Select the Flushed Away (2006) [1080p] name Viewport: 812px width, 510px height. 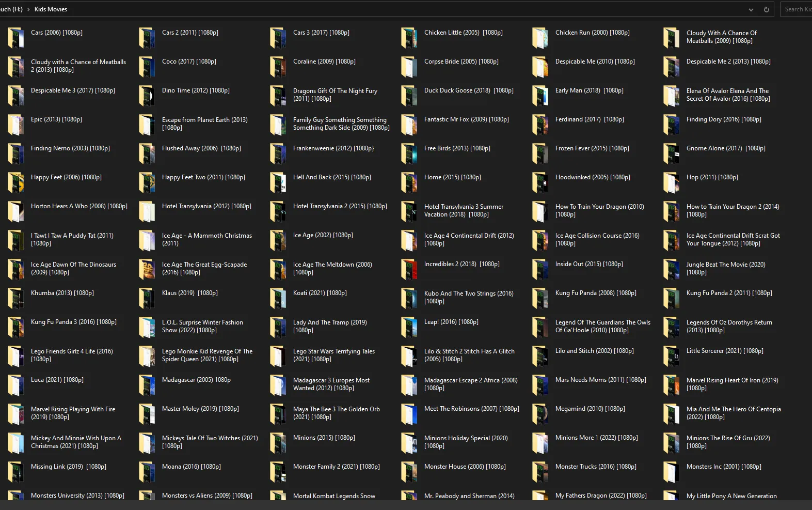tap(201, 148)
